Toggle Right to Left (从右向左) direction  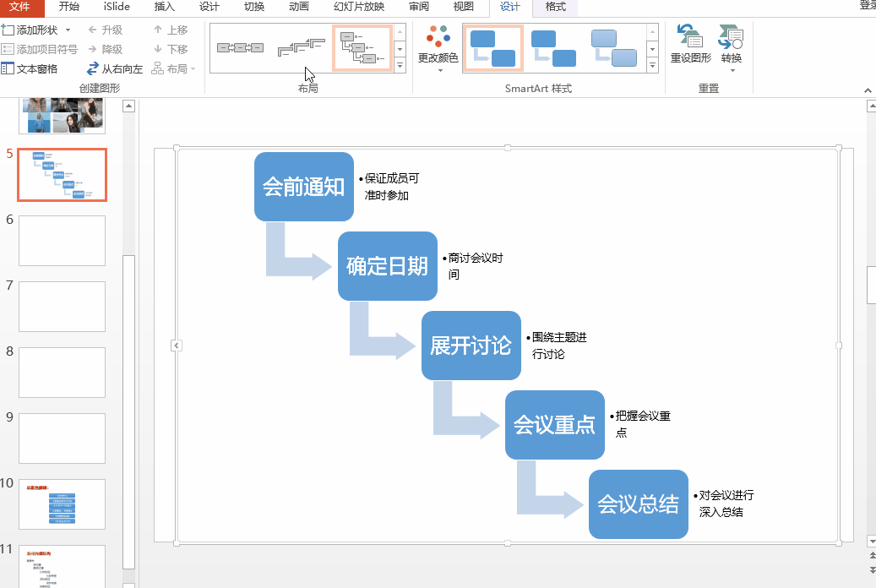(x=122, y=68)
